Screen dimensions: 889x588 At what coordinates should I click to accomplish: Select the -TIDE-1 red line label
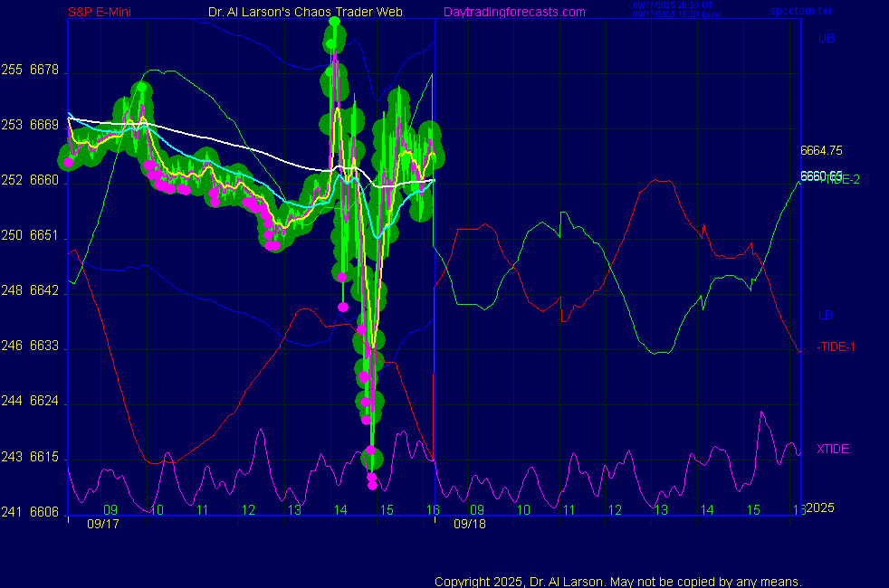[836, 346]
